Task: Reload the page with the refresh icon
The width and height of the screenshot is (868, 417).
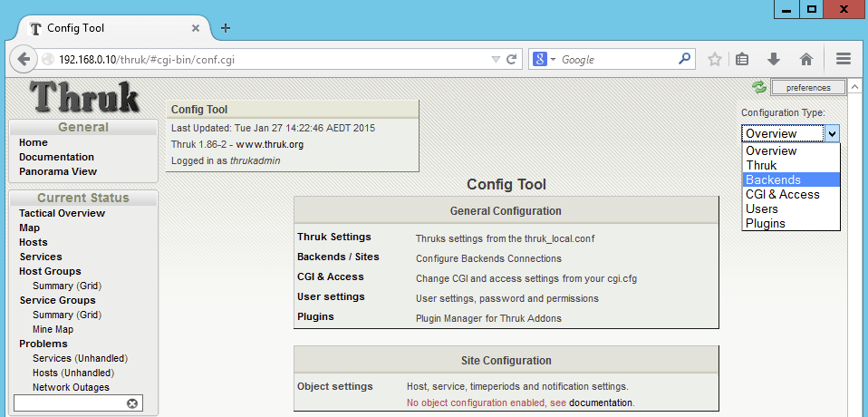Action: click(512, 59)
